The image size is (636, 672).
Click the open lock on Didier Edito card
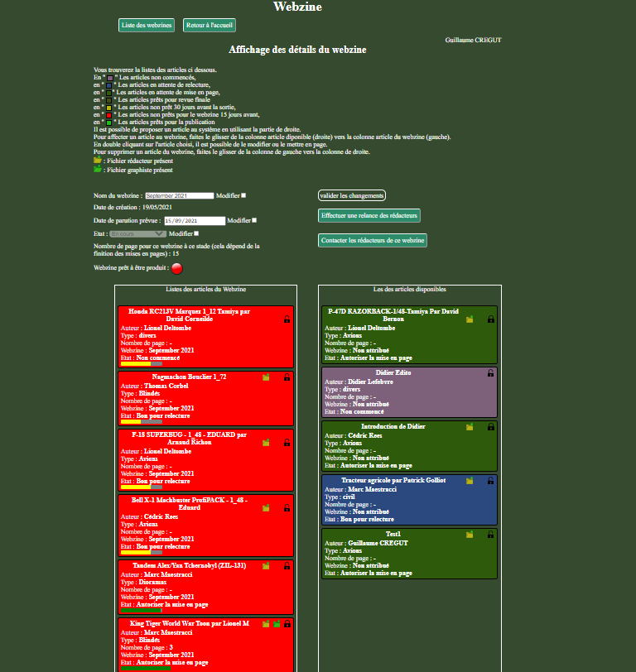tap(490, 373)
